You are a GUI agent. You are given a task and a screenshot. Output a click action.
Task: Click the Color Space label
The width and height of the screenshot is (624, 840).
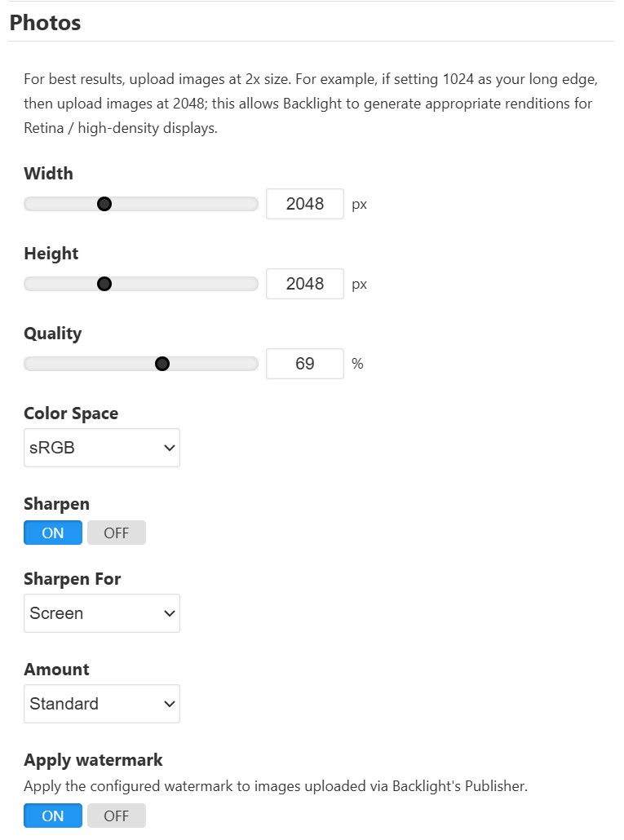tap(71, 413)
